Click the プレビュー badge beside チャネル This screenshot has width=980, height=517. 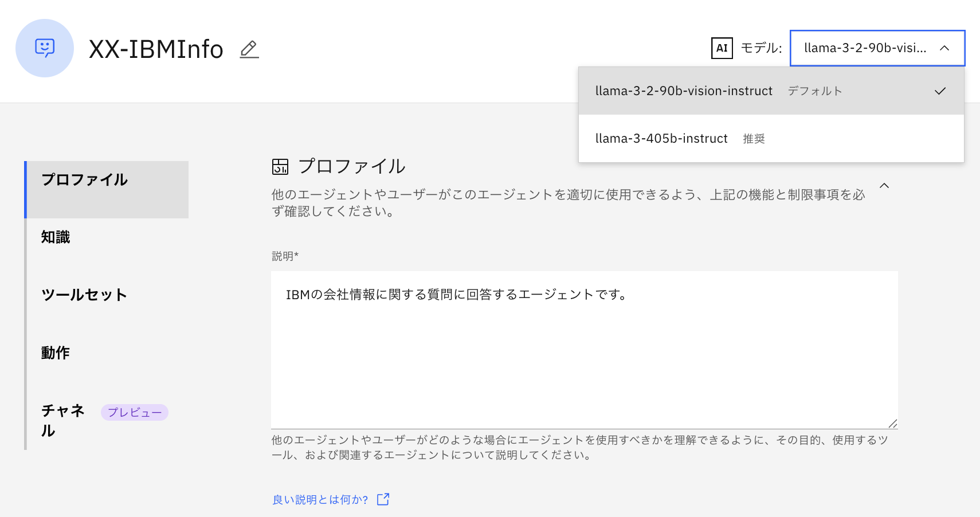(x=135, y=412)
